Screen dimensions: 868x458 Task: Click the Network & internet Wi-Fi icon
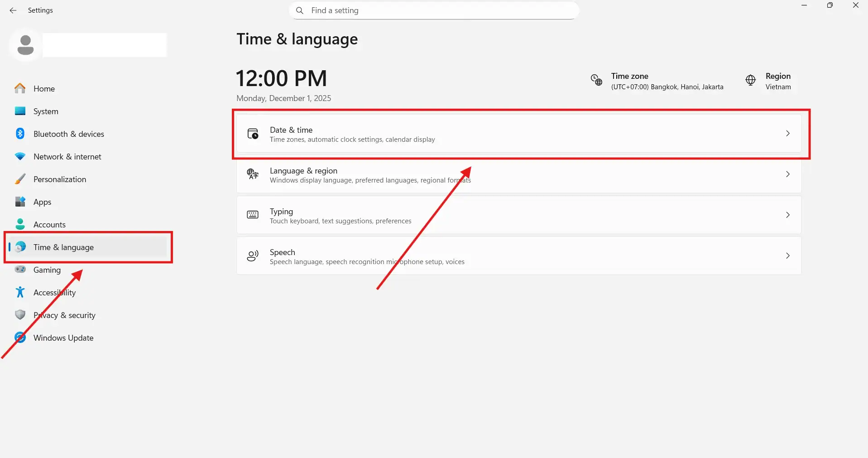click(x=20, y=156)
